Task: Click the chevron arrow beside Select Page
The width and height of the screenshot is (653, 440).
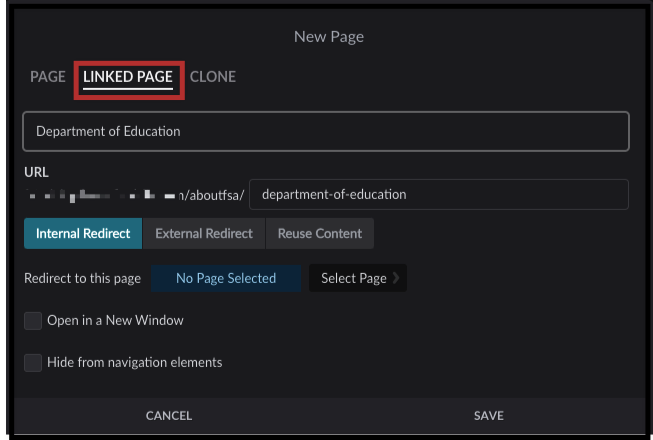Action: [396, 278]
